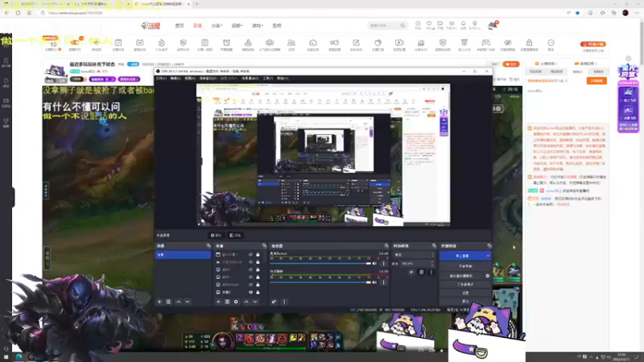
Task: Open transition properties dots in the Scene Transitions panel
Action: coord(431,272)
